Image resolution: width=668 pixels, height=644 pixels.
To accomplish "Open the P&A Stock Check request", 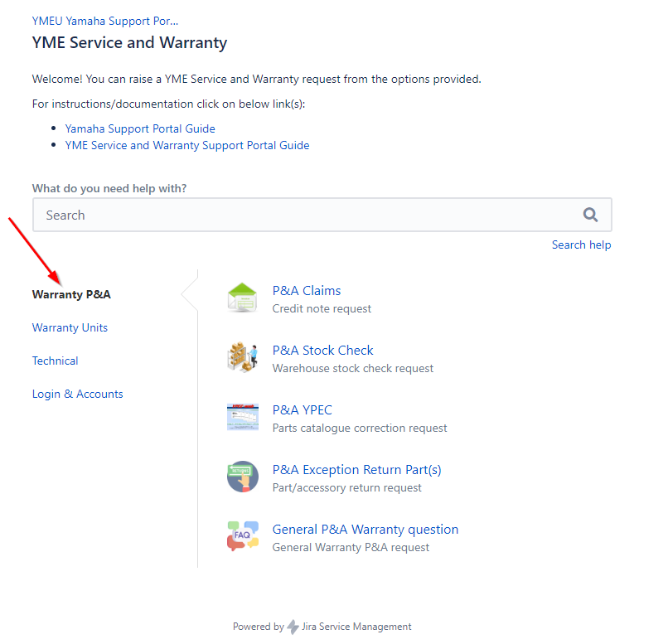I will coord(323,350).
